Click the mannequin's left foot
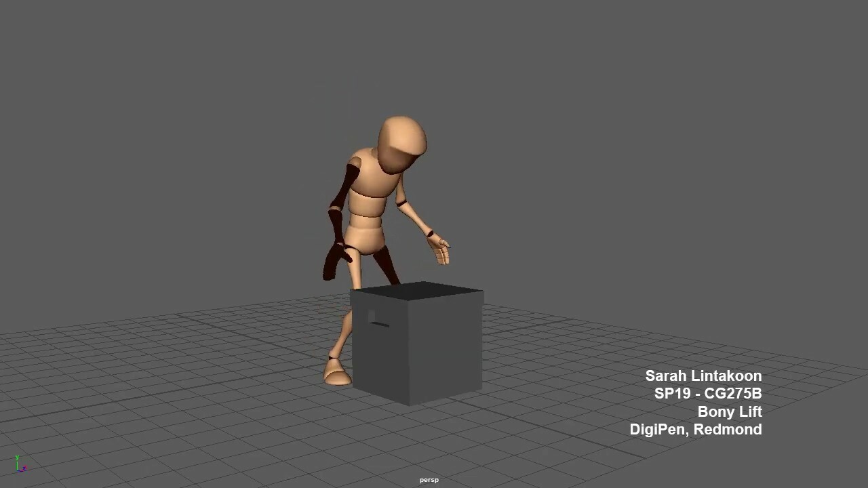The width and height of the screenshot is (868, 488). click(336, 373)
